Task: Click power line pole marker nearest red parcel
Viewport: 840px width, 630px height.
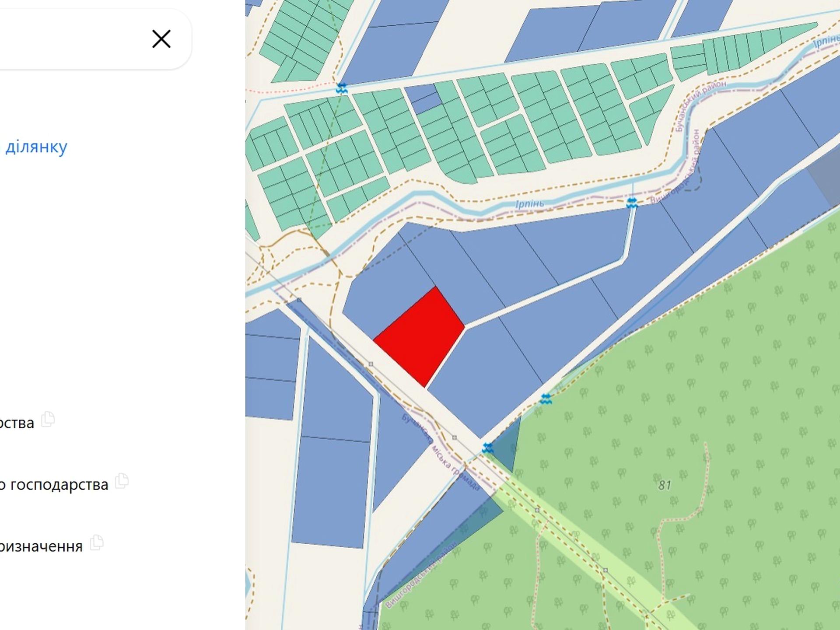Action: click(x=371, y=364)
